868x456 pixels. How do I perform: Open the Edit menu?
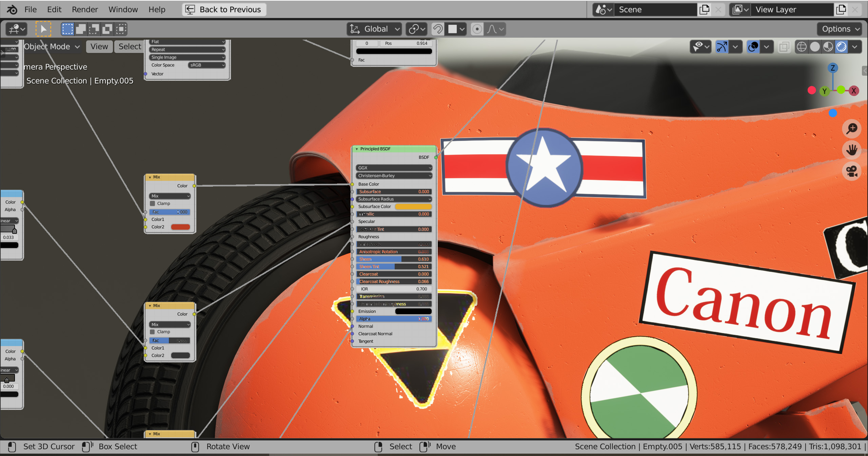click(54, 9)
